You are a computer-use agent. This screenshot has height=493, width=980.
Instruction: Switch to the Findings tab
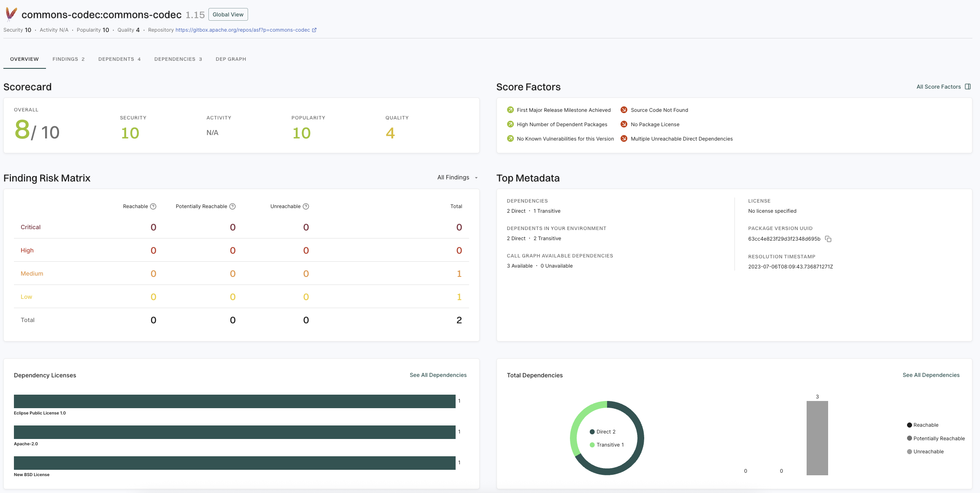click(x=68, y=59)
